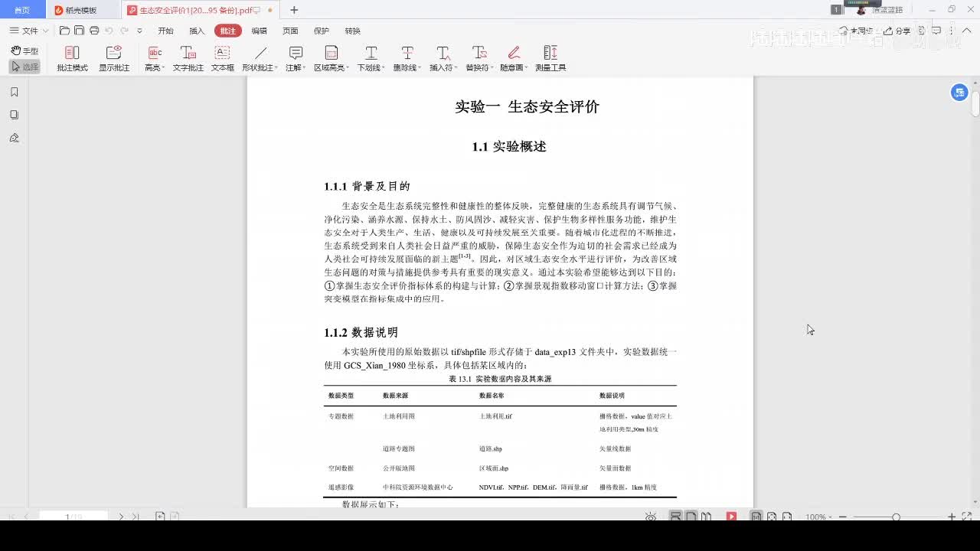Activate the Select (选择) tool
This screenshot has width=980, height=551.
point(24,67)
